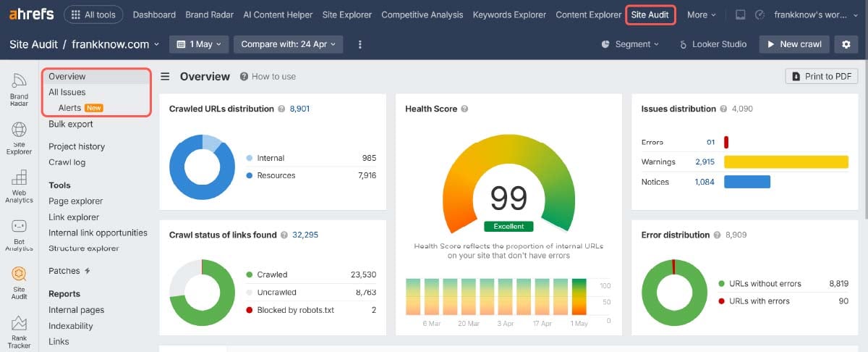The width and height of the screenshot is (868, 352).
Task: Print the report to PDF
Action: click(822, 76)
